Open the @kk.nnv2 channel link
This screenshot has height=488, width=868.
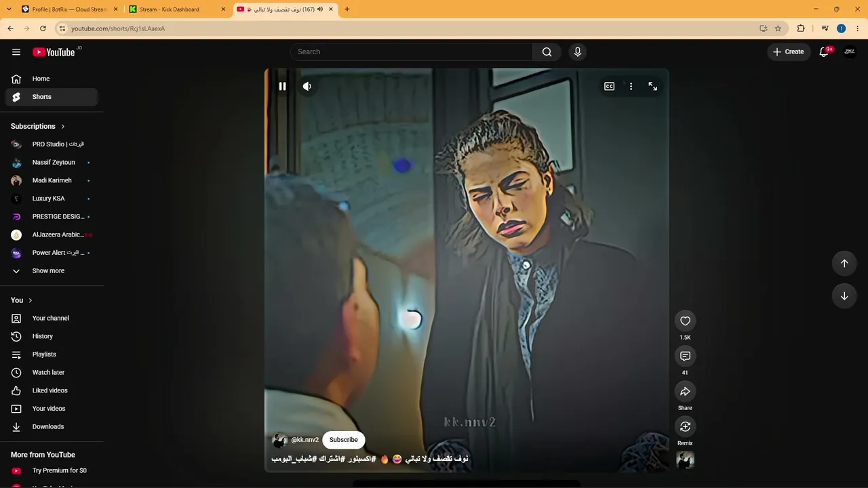coord(304,440)
